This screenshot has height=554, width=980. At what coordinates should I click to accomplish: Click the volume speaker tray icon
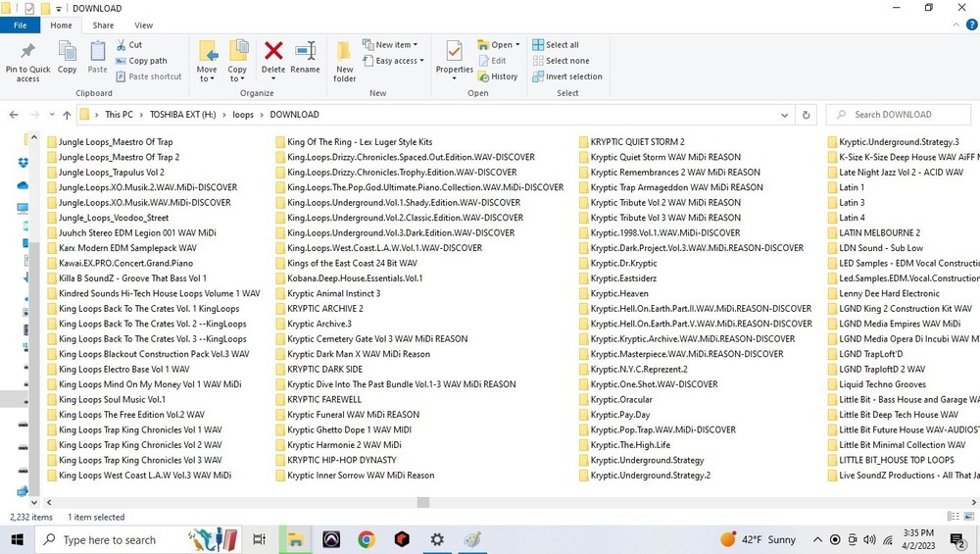tap(869, 539)
